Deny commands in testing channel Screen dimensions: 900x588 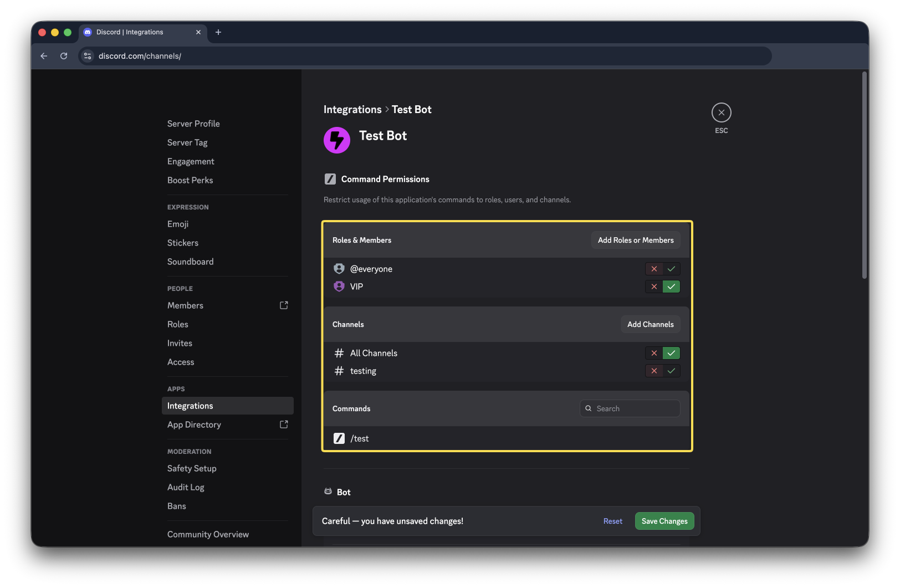(x=654, y=371)
